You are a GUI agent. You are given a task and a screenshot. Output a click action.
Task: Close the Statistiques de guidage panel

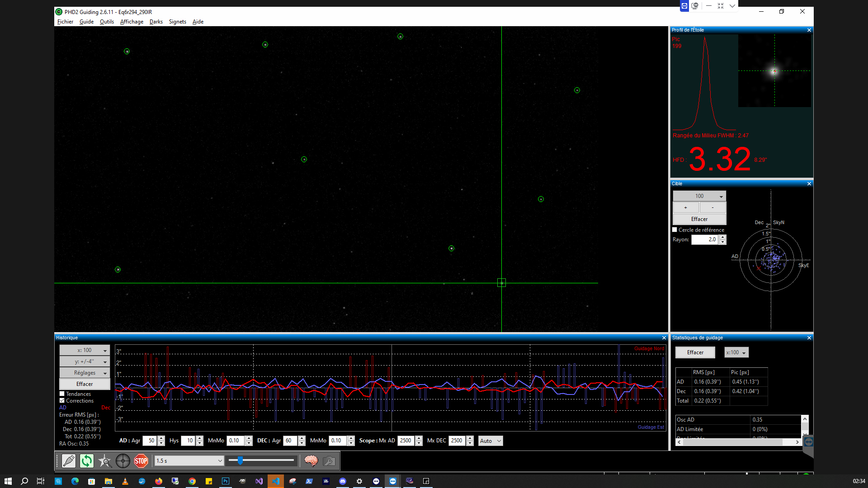[x=809, y=338]
